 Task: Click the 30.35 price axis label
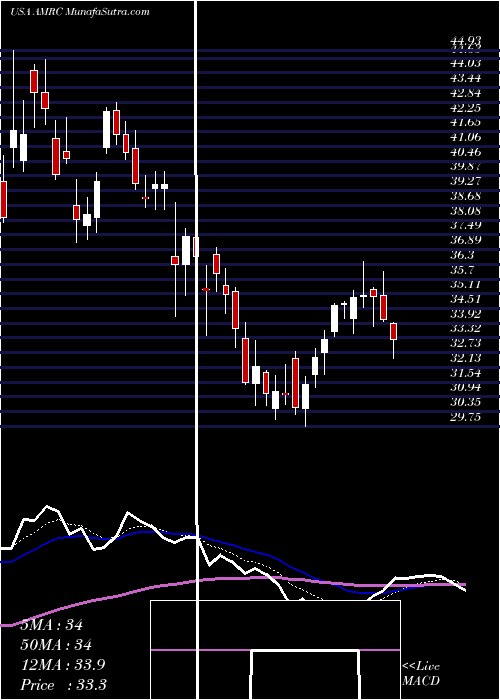click(x=465, y=402)
